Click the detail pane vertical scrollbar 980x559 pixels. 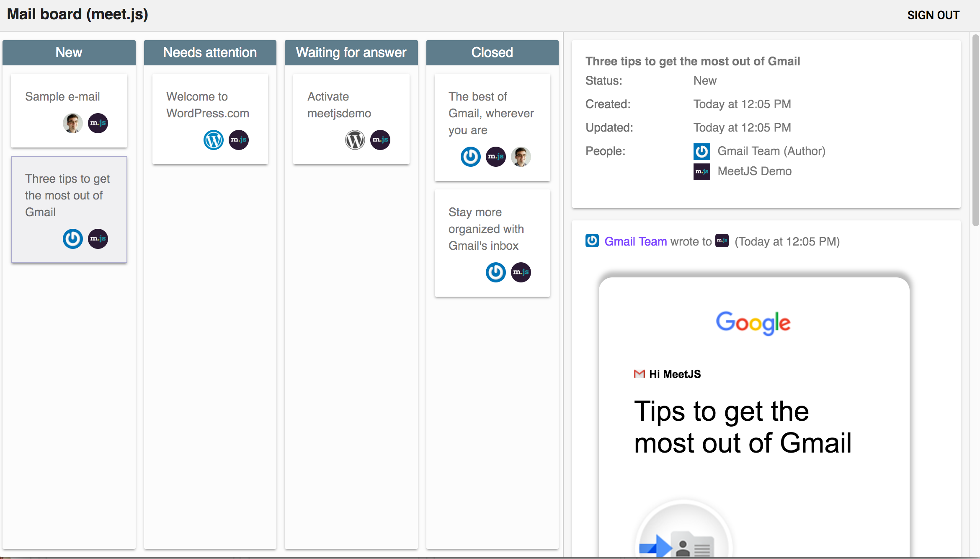(x=975, y=130)
